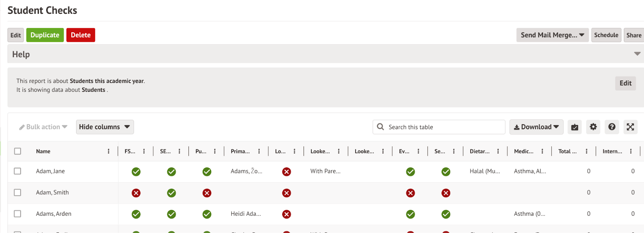Click the Schedule button
The image size is (644, 233).
pos(606,35)
